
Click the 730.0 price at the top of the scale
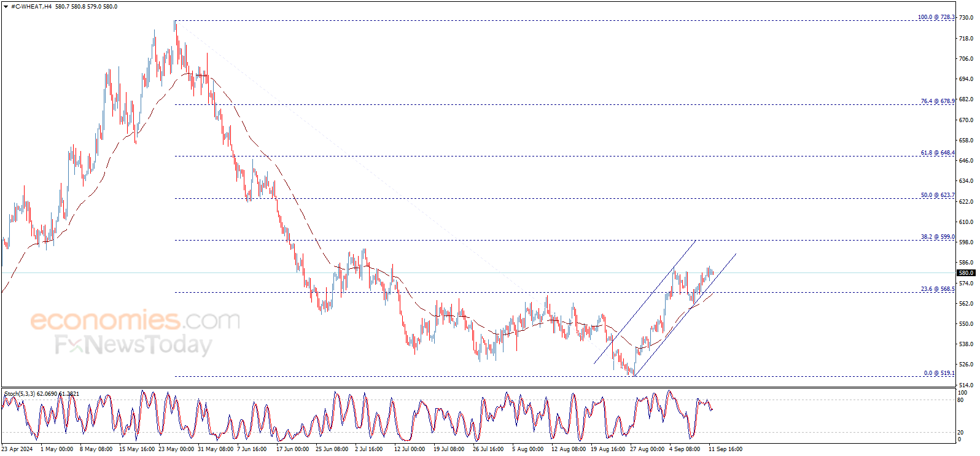[x=966, y=18]
